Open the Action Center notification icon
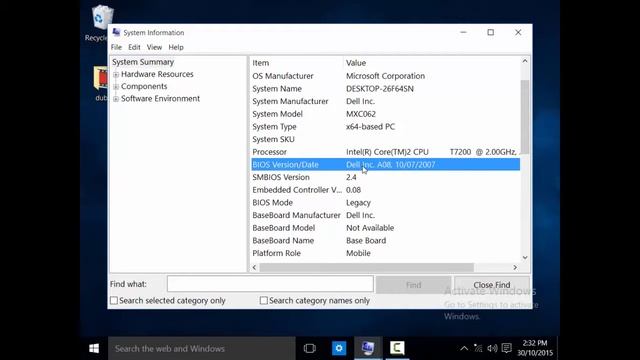The width and height of the screenshot is (640, 360). [507, 348]
